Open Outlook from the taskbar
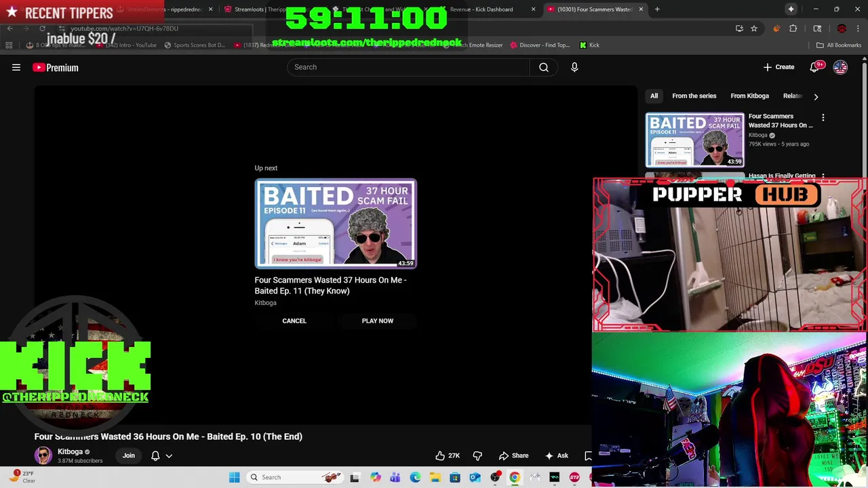Screen dimensions: 868x488 coord(475,477)
